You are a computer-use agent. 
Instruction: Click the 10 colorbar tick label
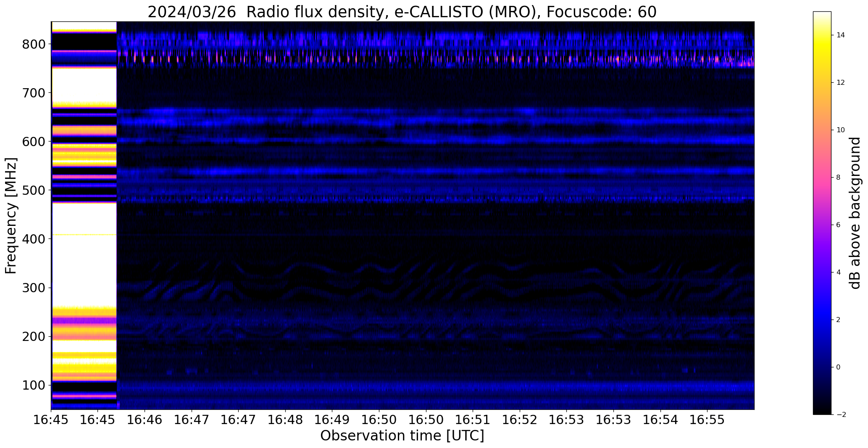(841, 130)
